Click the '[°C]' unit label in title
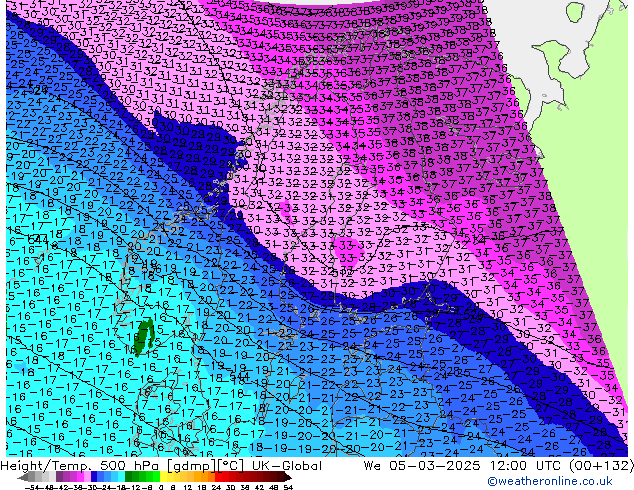This screenshot has width=634, height=490. click(232, 466)
